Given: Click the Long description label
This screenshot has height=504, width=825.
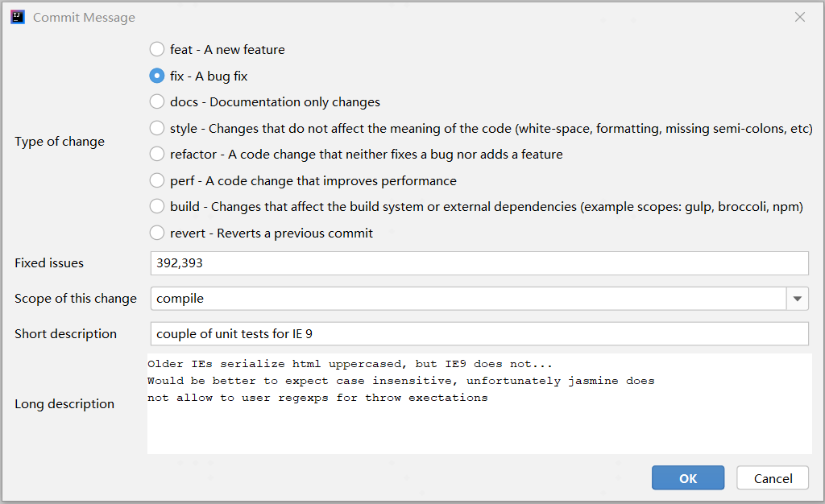Looking at the screenshot, I should pos(64,404).
